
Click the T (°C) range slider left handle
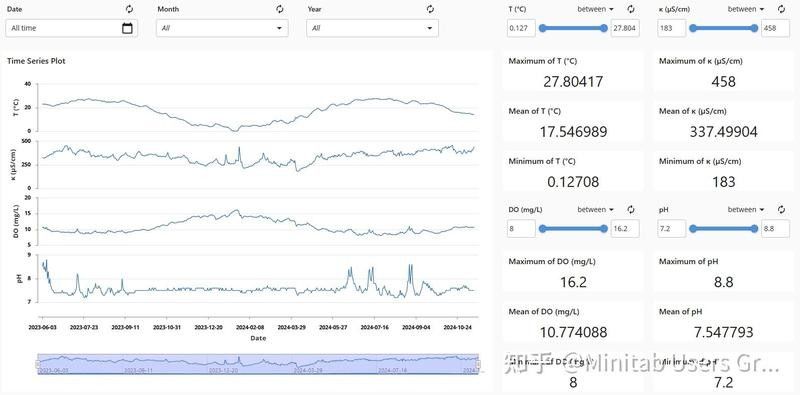542,28
